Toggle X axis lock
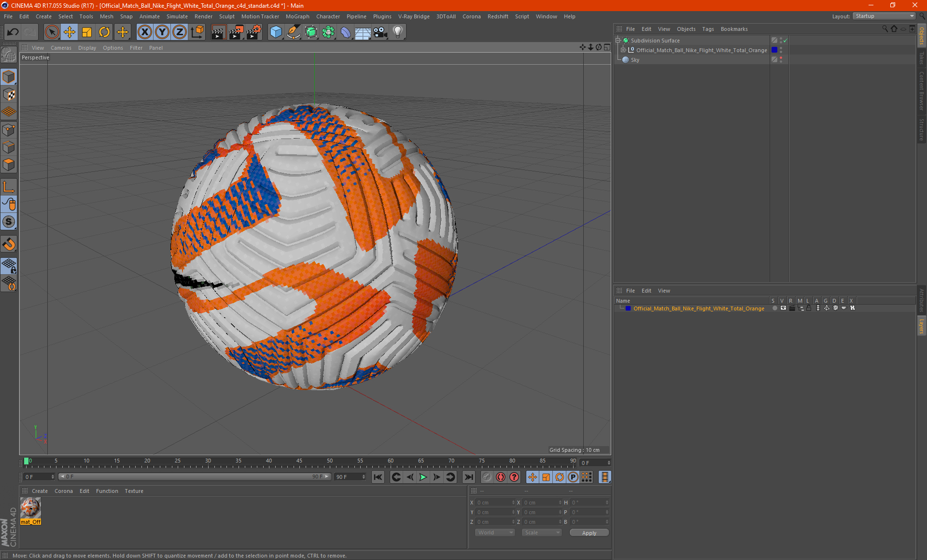This screenshot has width=927, height=560. coord(144,32)
